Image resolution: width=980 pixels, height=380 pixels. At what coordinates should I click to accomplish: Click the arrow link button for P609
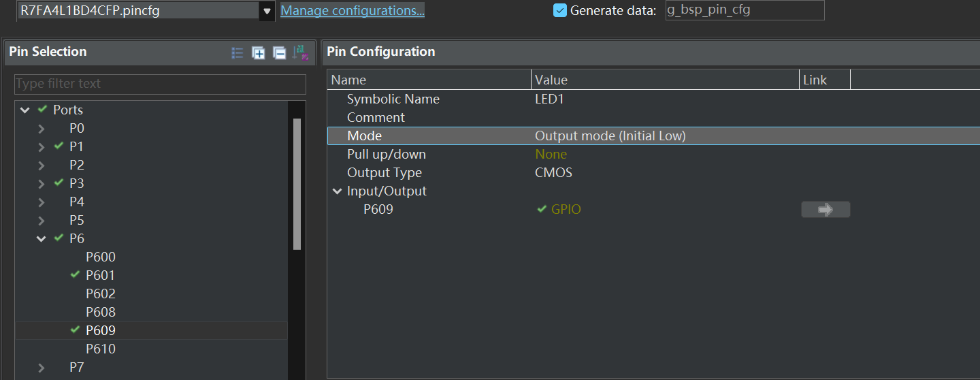826,210
